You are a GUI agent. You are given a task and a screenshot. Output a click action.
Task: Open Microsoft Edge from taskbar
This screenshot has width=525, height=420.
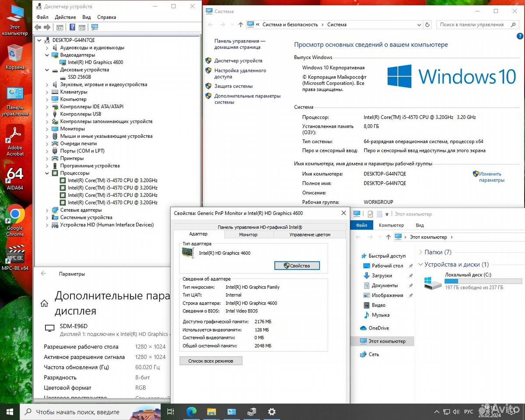click(191, 412)
